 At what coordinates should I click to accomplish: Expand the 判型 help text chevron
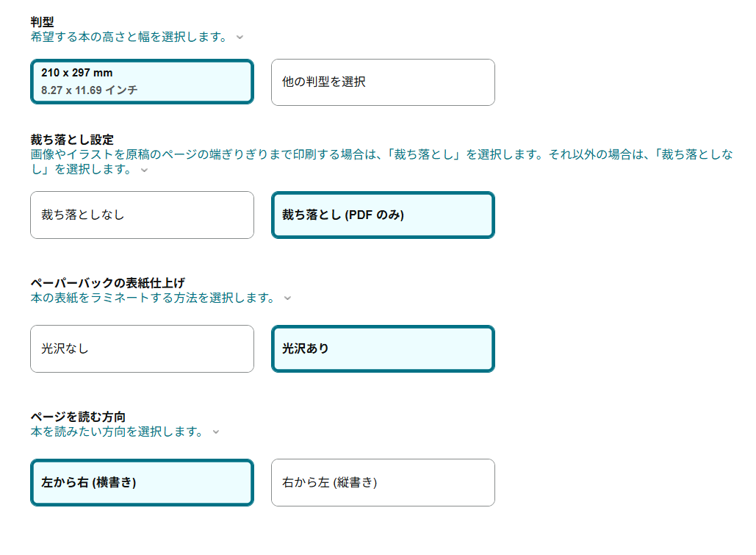click(240, 36)
